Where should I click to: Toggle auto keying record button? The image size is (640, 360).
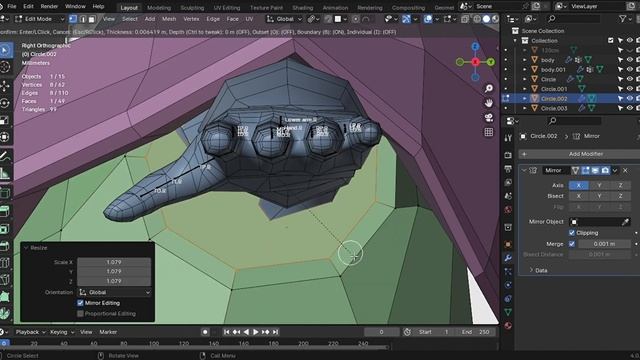205,332
